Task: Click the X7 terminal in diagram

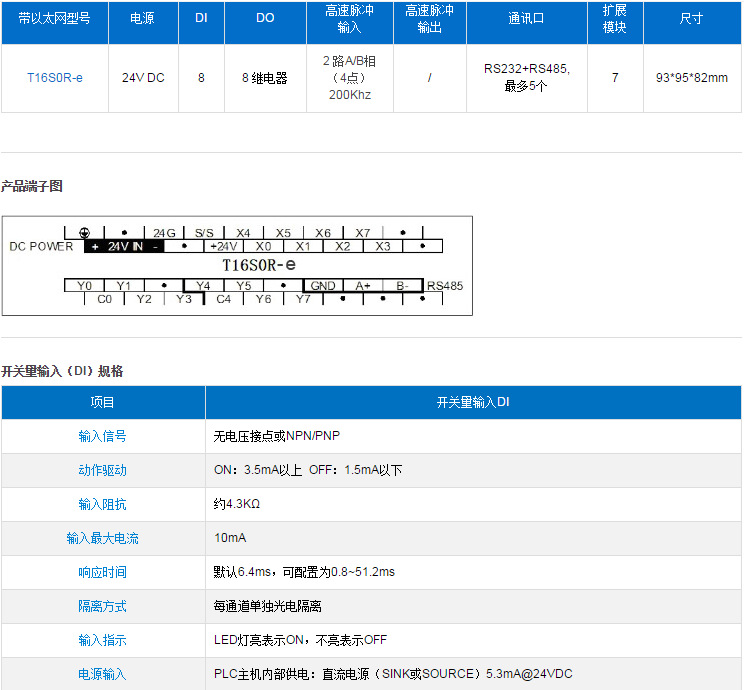Action: (363, 233)
